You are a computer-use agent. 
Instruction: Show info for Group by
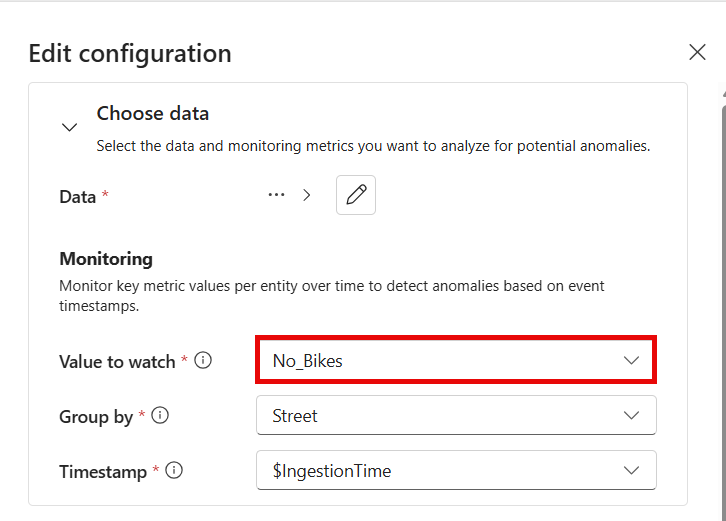click(x=160, y=415)
